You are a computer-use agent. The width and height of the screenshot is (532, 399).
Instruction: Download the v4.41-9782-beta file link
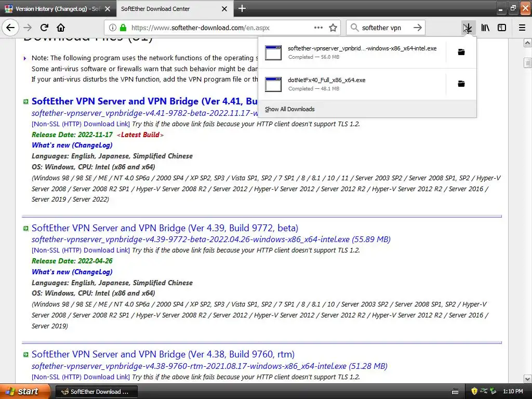click(x=144, y=113)
